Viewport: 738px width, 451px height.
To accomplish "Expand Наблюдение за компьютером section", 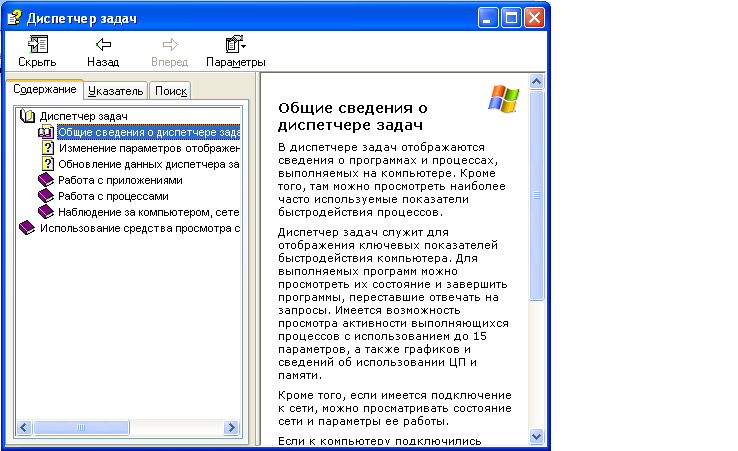I will [149, 212].
